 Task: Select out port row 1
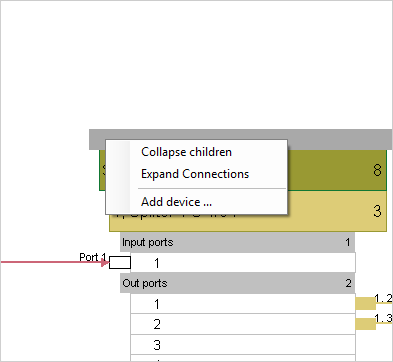pos(243,304)
